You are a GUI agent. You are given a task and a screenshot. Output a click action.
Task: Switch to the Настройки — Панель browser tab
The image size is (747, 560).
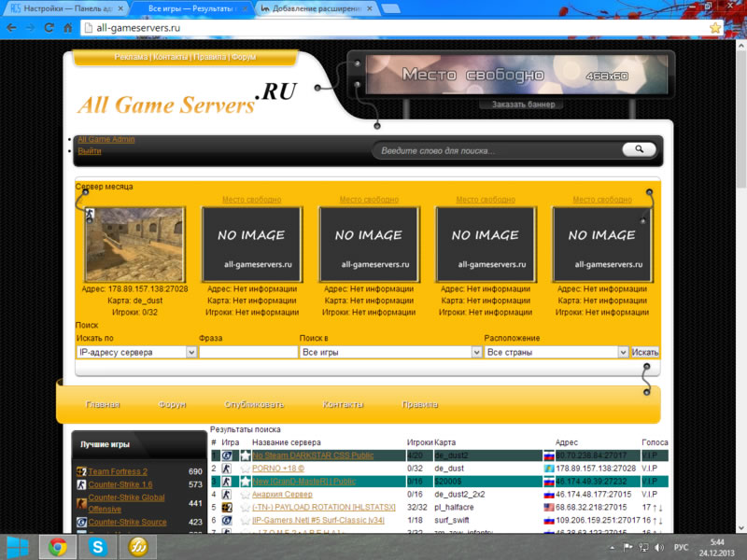pyautogui.click(x=66, y=8)
